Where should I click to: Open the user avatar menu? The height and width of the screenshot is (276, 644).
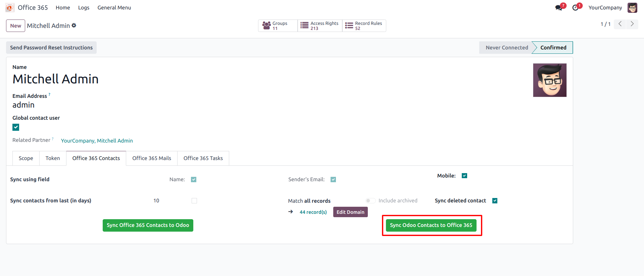tap(632, 7)
